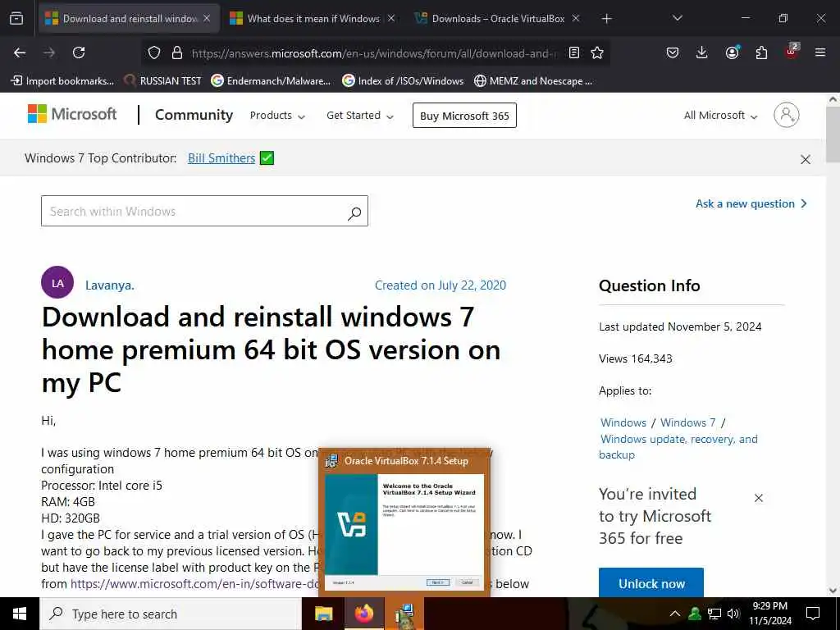The image size is (840, 630).
Task: Click Ask a new question
Action: tap(751, 203)
